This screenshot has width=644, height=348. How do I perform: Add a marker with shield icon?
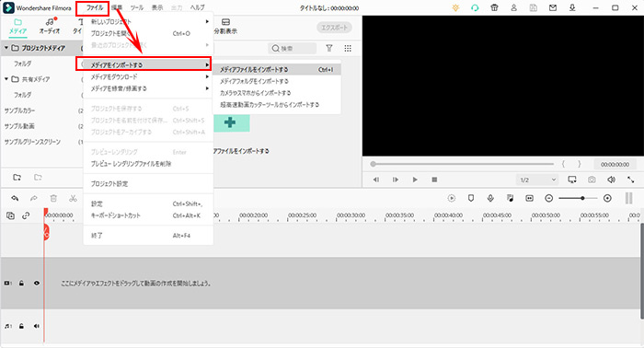(x=471, y=198)
